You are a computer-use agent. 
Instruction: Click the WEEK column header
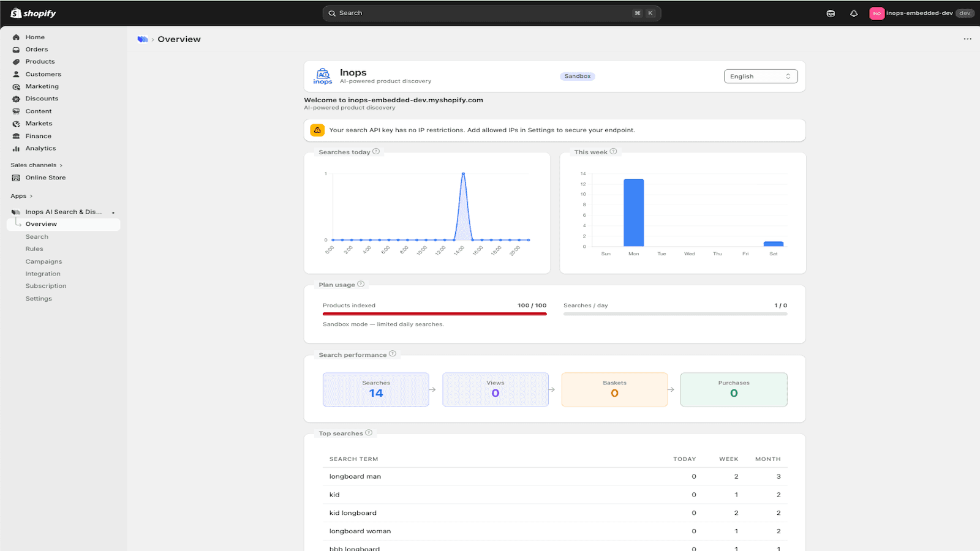coord(729,459)
